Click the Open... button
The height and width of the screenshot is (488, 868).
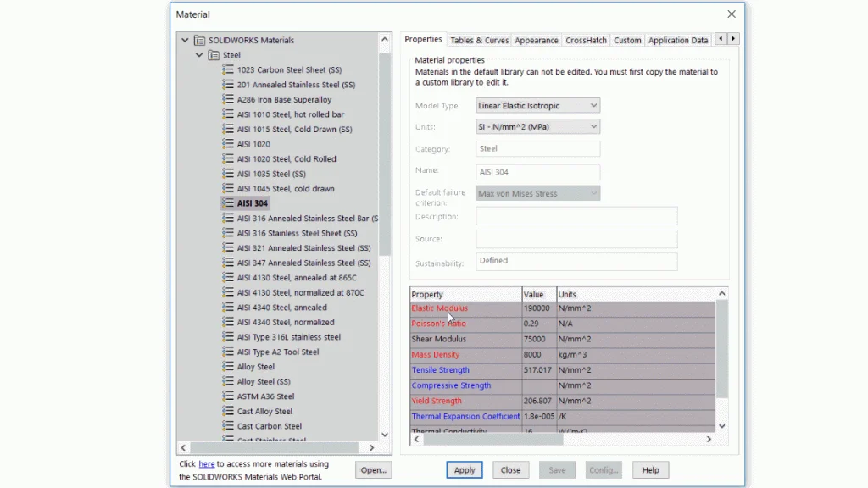[373, 470]
